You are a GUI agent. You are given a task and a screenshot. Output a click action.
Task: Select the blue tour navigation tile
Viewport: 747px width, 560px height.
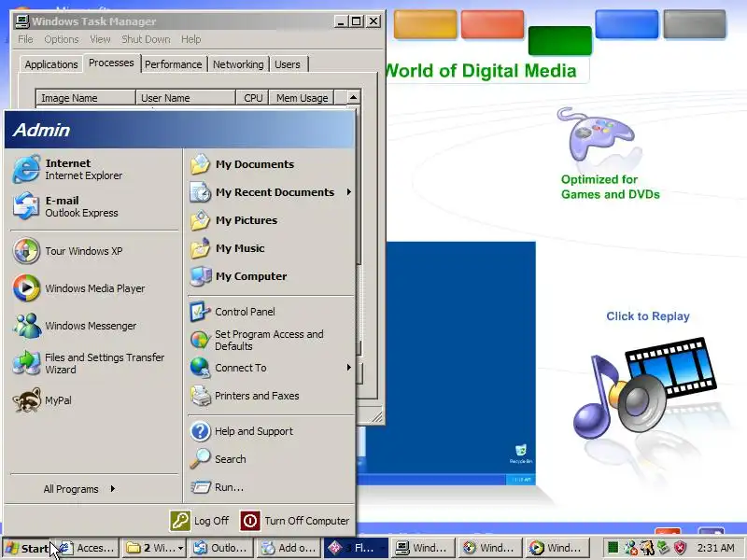(x=627, y=24)
